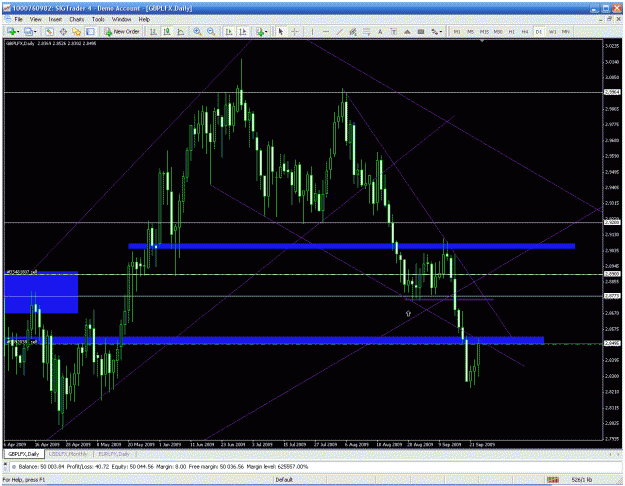Select the Vertical Line drawing tool
The width and height of the screenshot is (625, 486).
[312, 31]
